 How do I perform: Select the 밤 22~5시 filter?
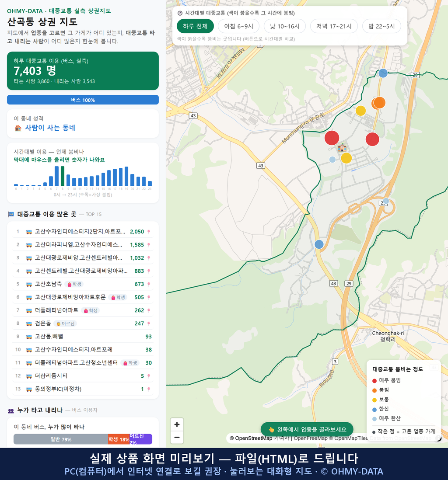[381, 26]
